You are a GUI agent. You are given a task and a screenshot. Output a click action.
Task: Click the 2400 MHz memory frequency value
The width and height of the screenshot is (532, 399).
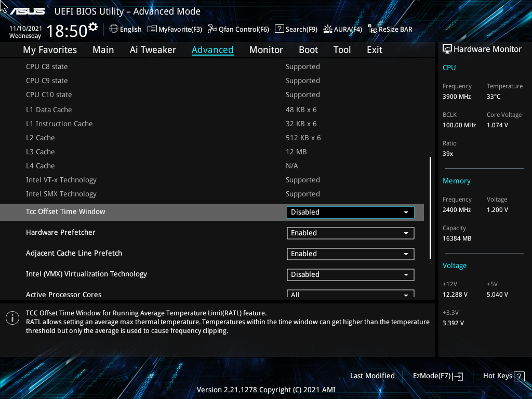[456, 210]
